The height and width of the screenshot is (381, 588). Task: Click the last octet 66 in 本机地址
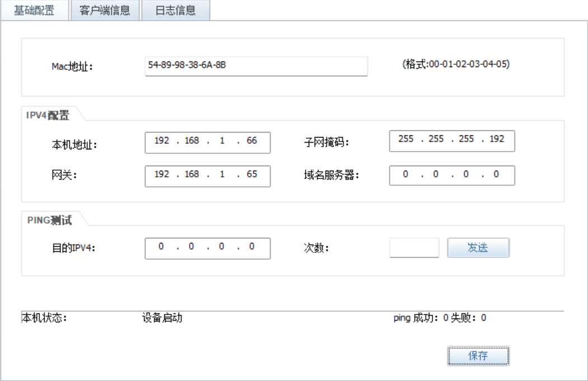[x=251, y=140]
